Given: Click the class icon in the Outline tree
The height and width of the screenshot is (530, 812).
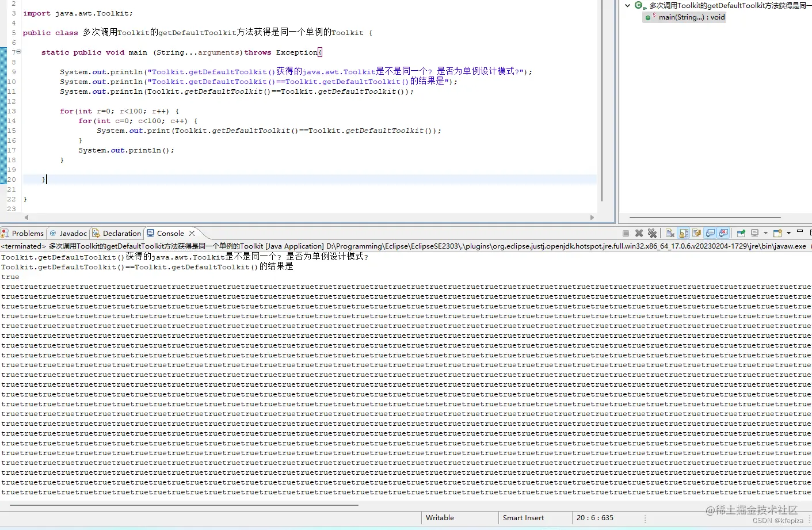Looking at the screenshot, I should 639,5.
